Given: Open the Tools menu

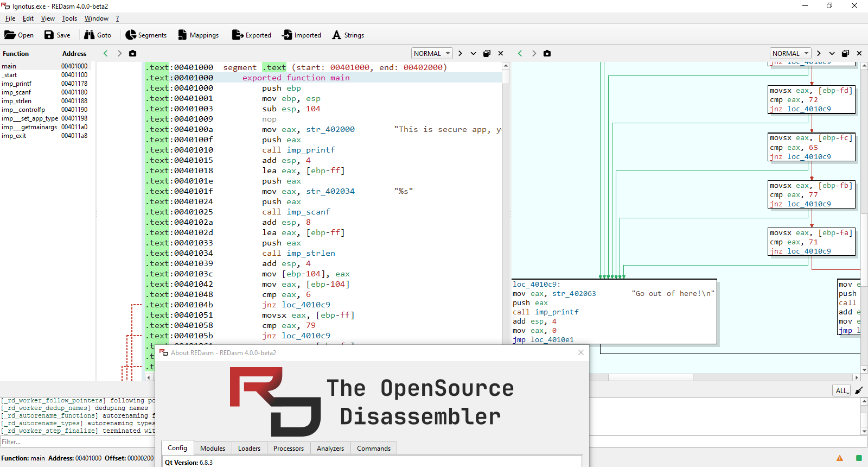Looking at the screenshot, I should pyautogui.click(x=69, y=18).
